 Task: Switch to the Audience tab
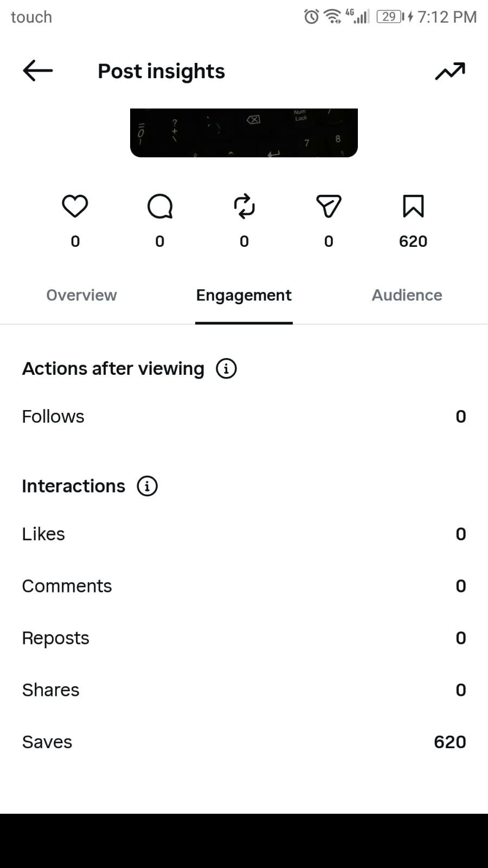click(x=407, y=295)
